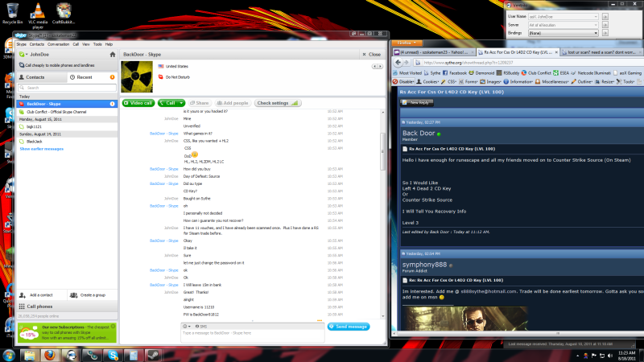Open JohnDoe status dropdown in Skype
The height and width of the screenshot is (362, 644).
[24, 54]
